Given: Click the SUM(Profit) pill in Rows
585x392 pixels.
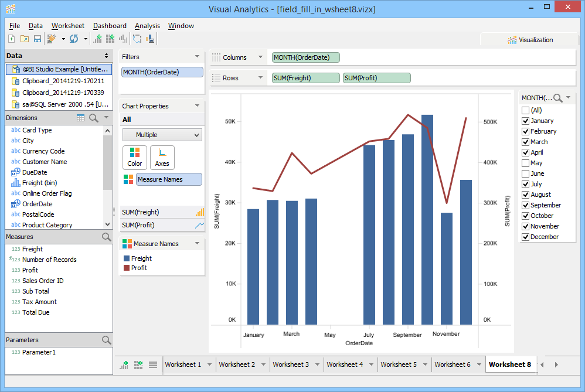Looking at the screenshot, I should [377, 78].
